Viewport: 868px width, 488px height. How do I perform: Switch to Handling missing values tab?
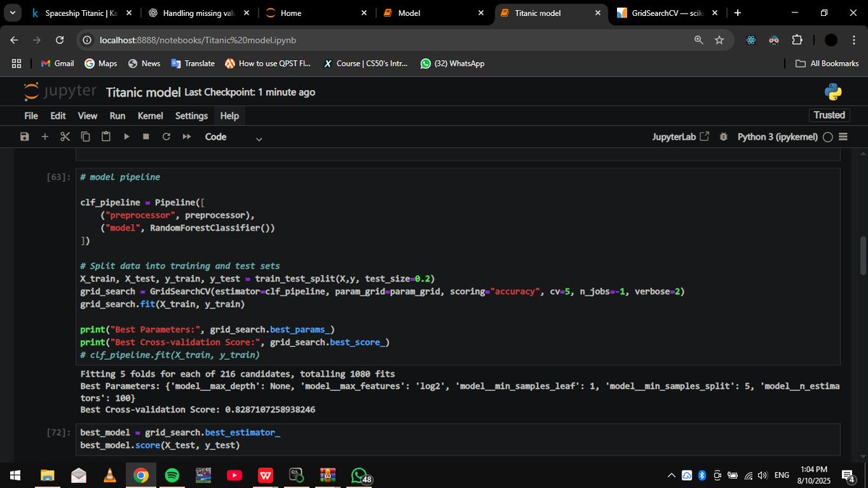197,13
